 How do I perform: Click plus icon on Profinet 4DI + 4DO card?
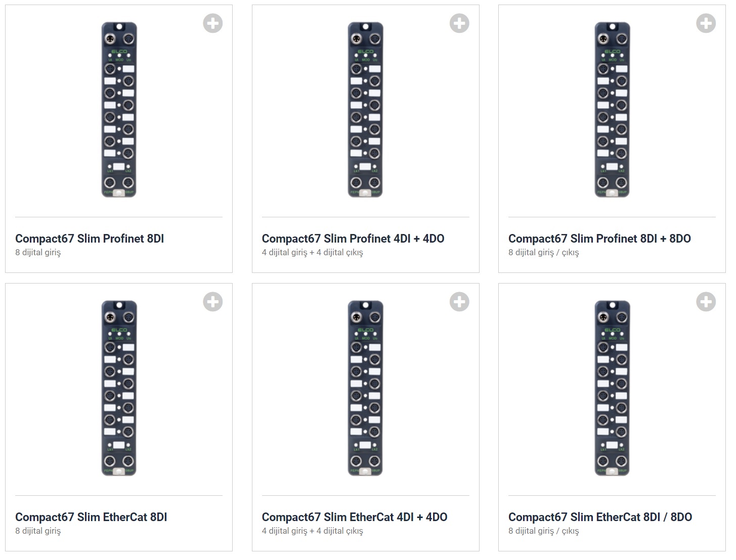coord(459,23)
